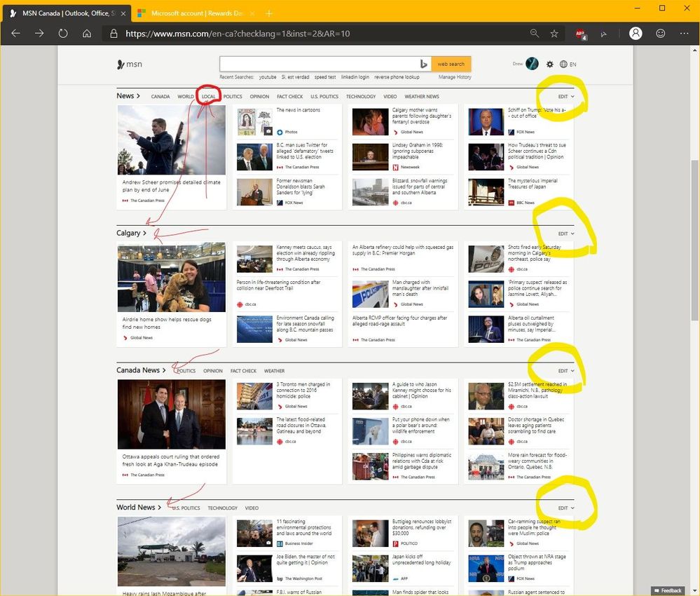Open '11 fascinating environmental protections' article
700x596 pixels.
pyautogui.click(x=303, y=527)
